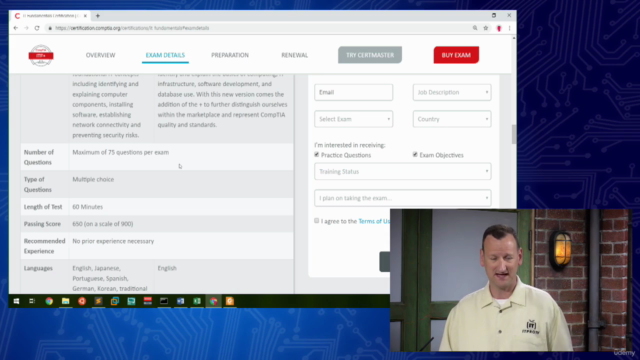
Task: Click the page vertical scrollbar thumb
Action: click(x=513, y=134)
